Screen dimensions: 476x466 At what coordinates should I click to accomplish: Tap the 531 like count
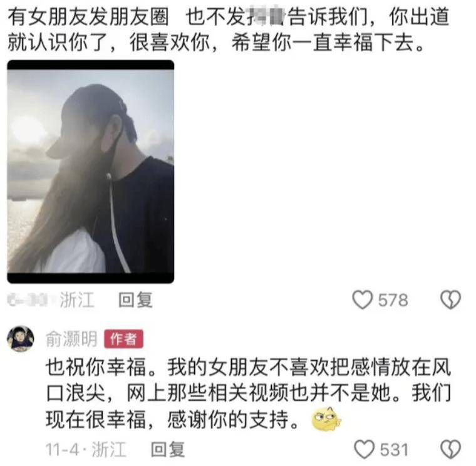click(394, 450)
